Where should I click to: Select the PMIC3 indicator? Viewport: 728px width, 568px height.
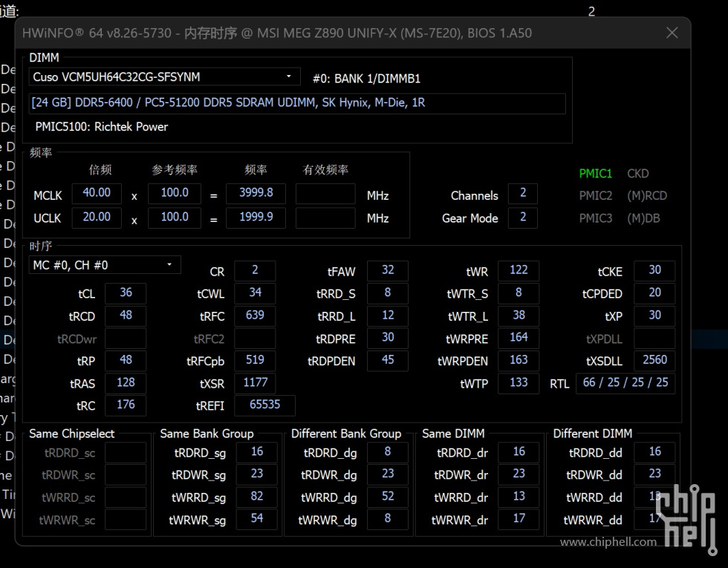(595, 218)
